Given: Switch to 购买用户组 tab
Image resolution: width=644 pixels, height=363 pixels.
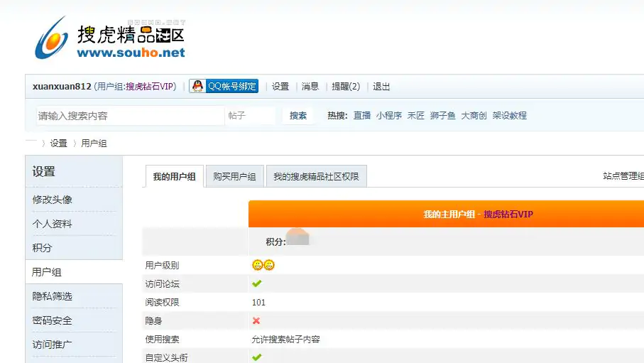Looking at the screenshot, I should coord(234,176).
